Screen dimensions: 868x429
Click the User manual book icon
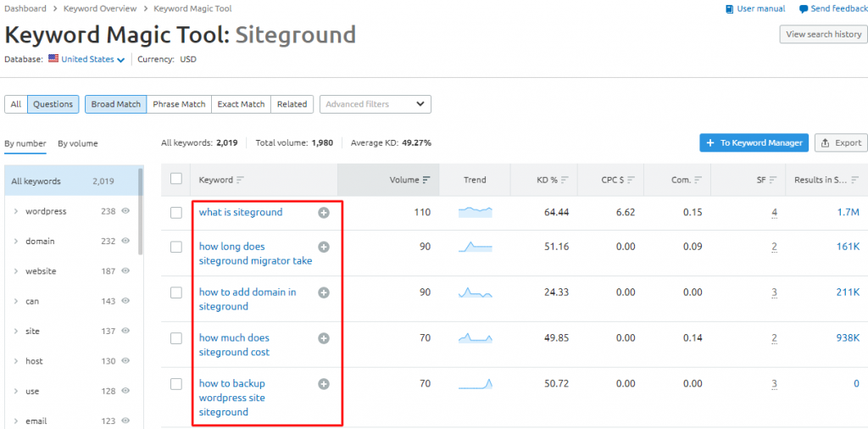pyautogui.click(x=730, y=8)
